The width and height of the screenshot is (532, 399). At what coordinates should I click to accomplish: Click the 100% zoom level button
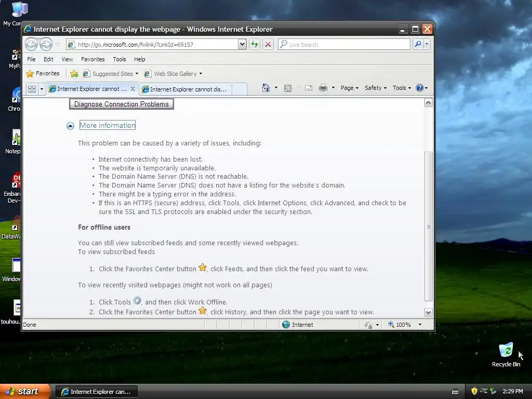(x=400, y=325)
